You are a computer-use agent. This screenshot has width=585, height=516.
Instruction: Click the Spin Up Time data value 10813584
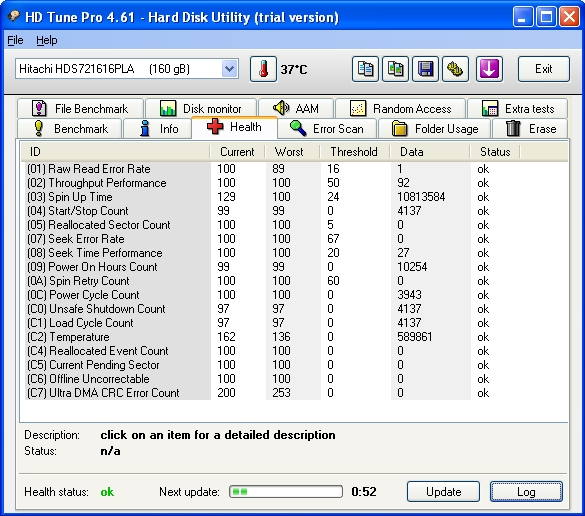(421, 197)
